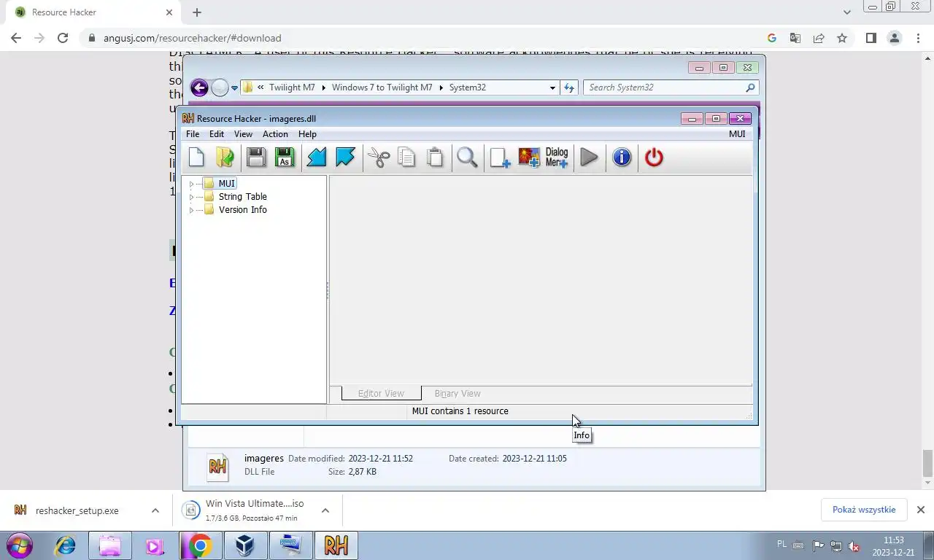This screenshot has height=560, width=934.
Task: Click Windows 7 to Twilight M7 breadcrumb
Action: click(x=382, y=87)
